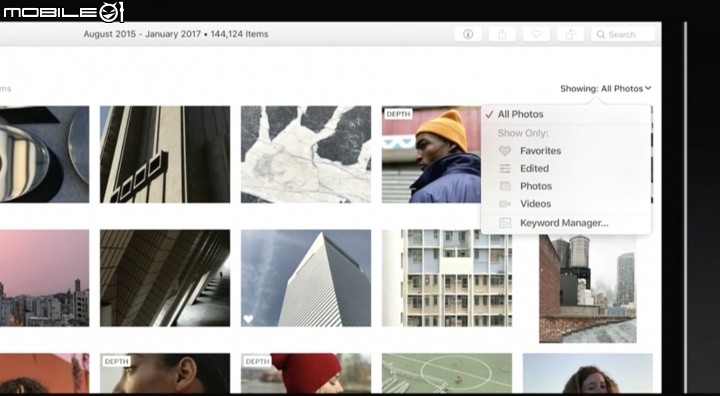720x396 pixels.
Task: Click the heart icon beside Favorites
Action: click(505, 151)
